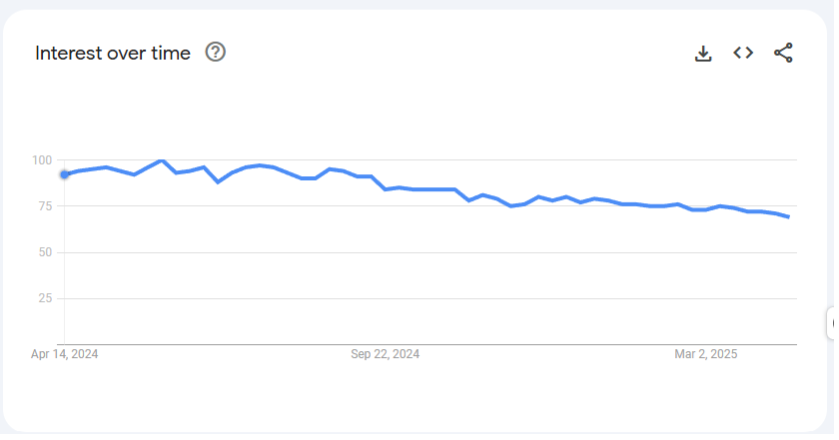Screen dimensions: 839x440
Task: Click the Interest over time heading
Action: point(112,53)
